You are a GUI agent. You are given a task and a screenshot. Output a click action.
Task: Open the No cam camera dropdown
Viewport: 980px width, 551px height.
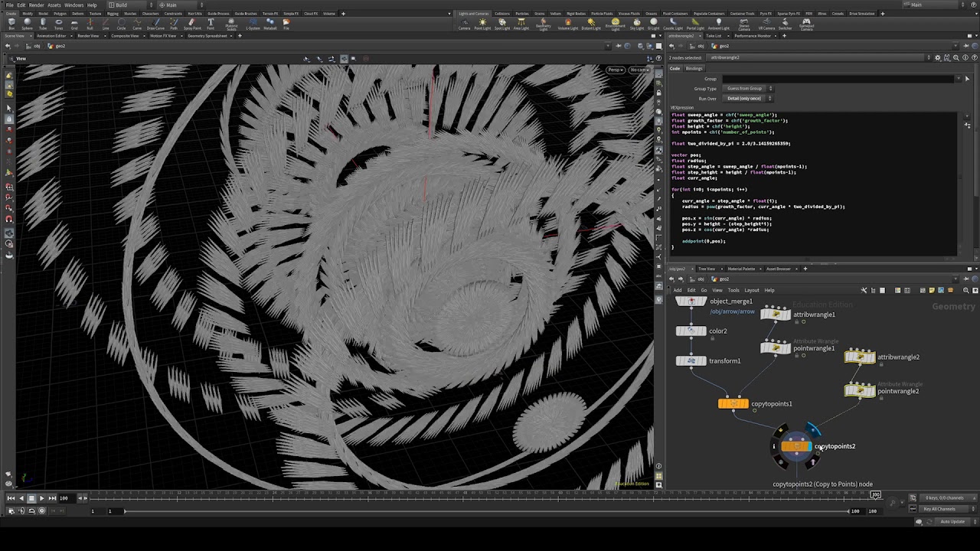pyautogui.click(x=640, y=70)
